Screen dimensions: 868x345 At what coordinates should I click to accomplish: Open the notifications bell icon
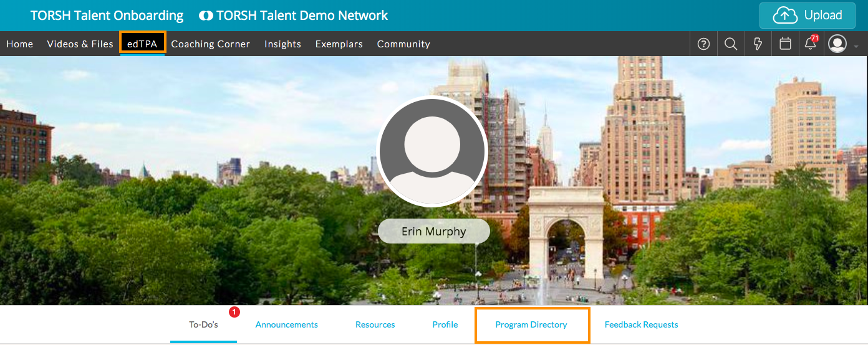(811, 44)
